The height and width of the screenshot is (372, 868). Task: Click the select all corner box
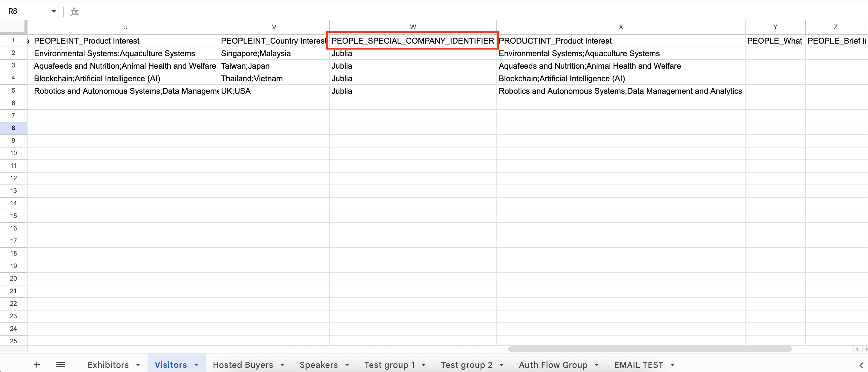tap(13, 26)
